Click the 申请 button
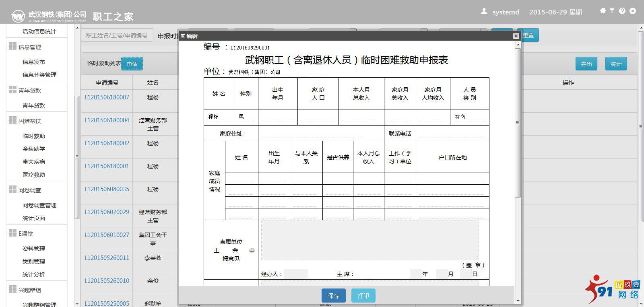644x307 pixels. coord(132,64)
